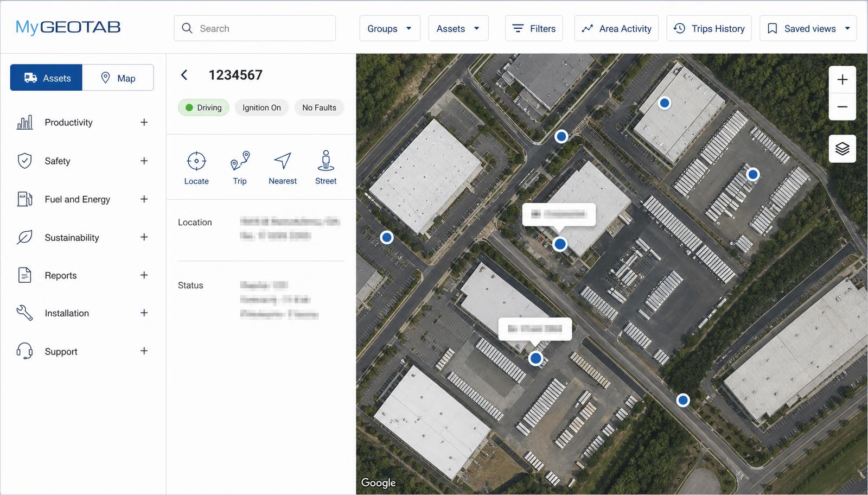The width and height of the screenshot is (868, 495).
Task: Open the Groups dropdown
Action: 390,28
